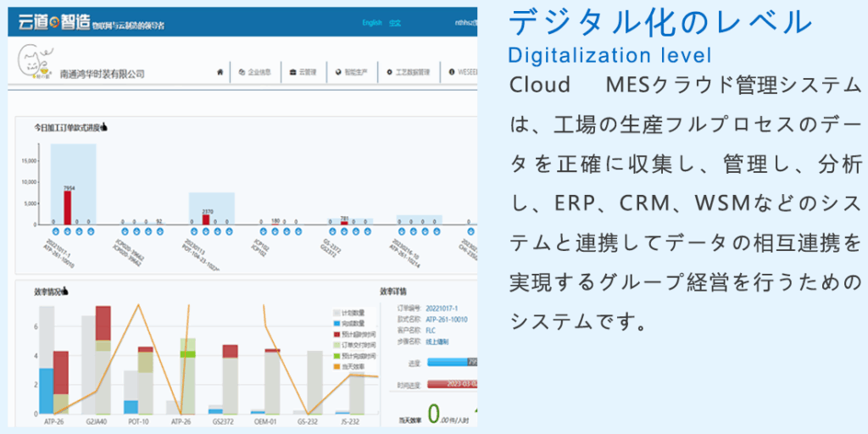Click the red 时间进度 progress bar
Screen dimensions: 868x434
452,384
